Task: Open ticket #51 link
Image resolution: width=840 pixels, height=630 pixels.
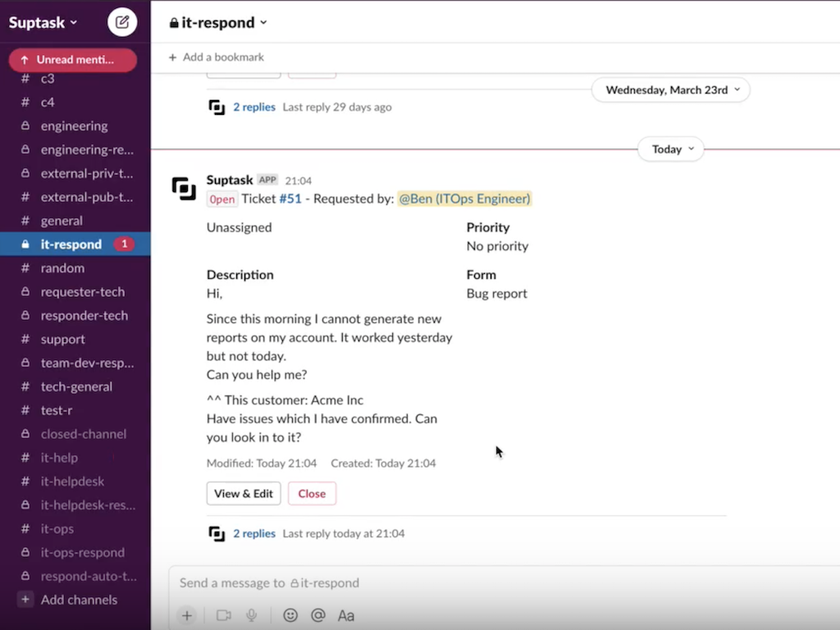Action: 290,199
